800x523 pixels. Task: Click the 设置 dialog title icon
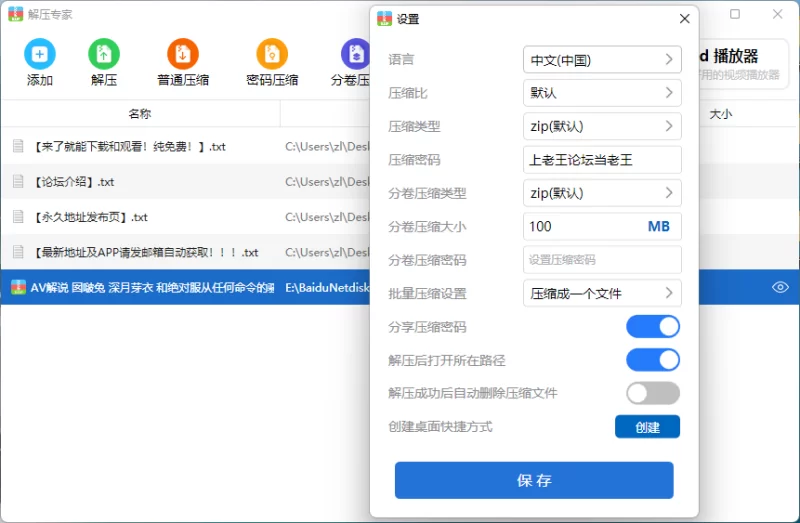click(x=384, y=19)
